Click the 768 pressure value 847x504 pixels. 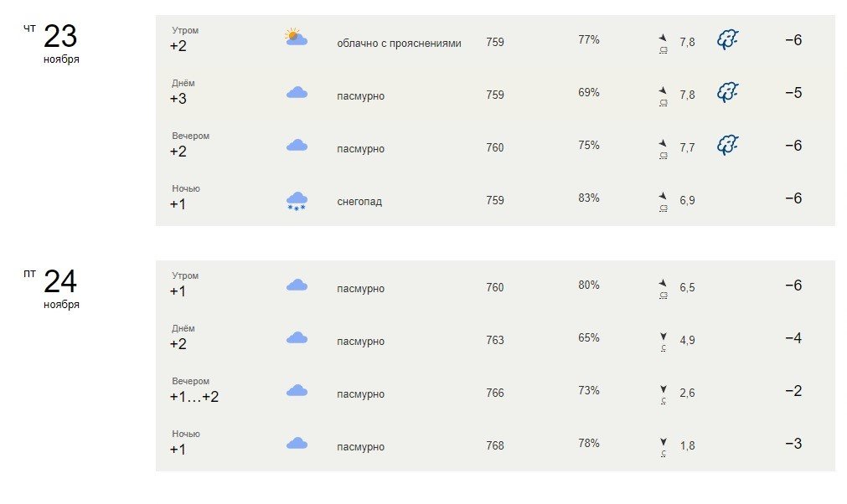tap(495, 445)
